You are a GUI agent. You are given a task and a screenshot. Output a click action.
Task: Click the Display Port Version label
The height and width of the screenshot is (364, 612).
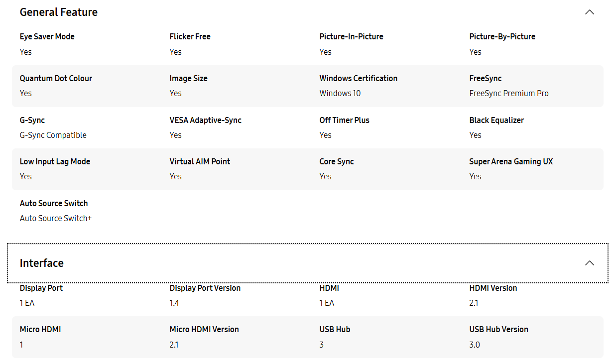[x=205, y=288]
